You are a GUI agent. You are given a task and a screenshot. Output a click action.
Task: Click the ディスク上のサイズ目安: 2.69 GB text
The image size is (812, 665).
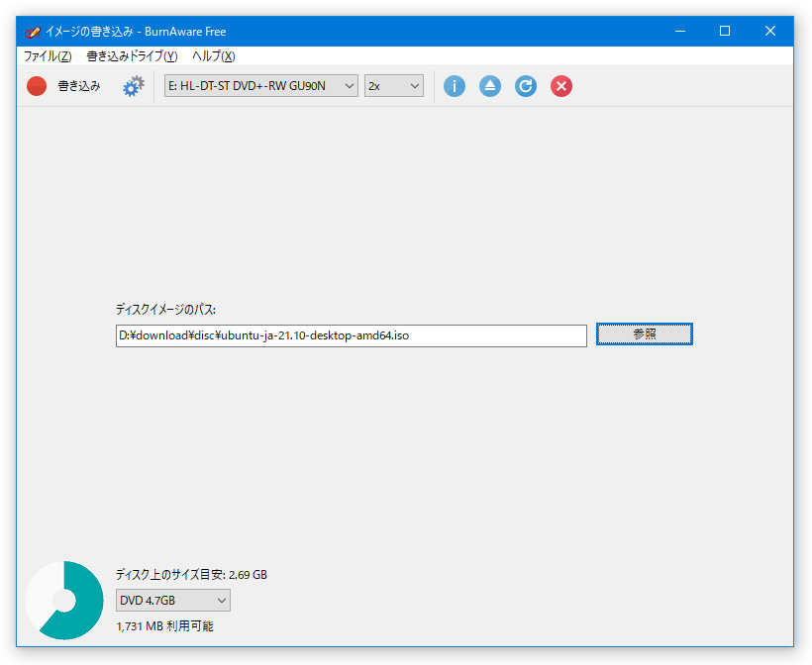coord(191,574)
